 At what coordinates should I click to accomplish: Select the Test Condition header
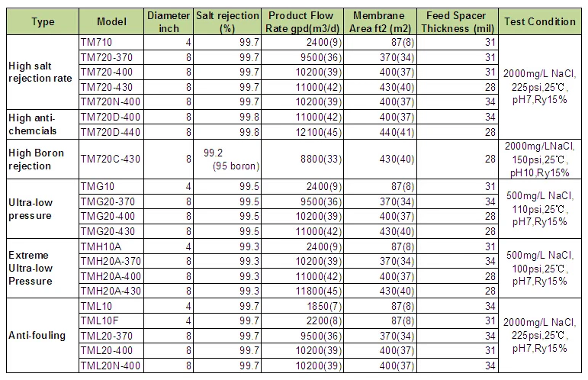pos(540,21)
